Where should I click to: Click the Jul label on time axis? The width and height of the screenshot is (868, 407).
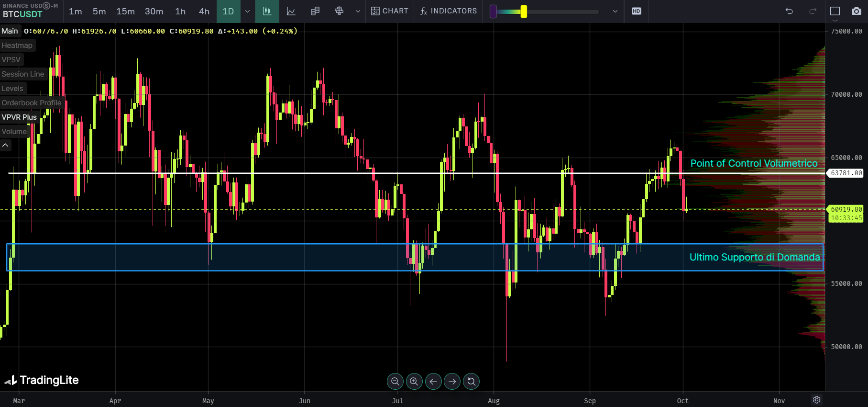pos(397,401)
